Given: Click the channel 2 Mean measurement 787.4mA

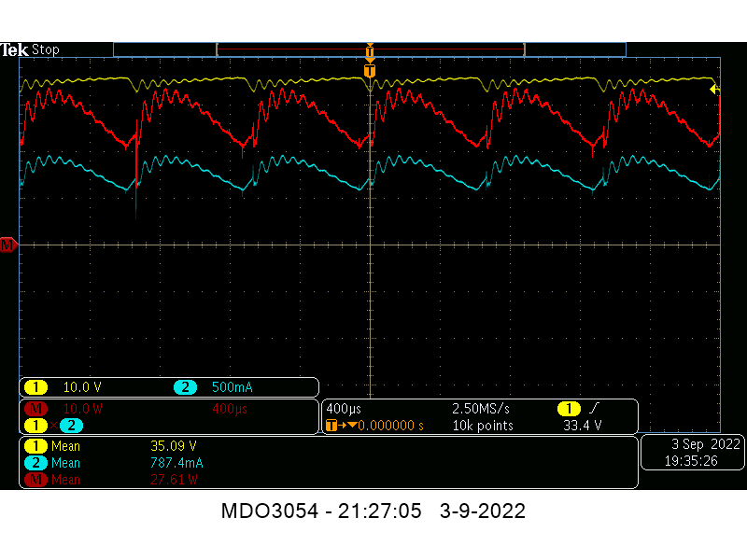Looking at the screenshot, I should pos(176,463).
